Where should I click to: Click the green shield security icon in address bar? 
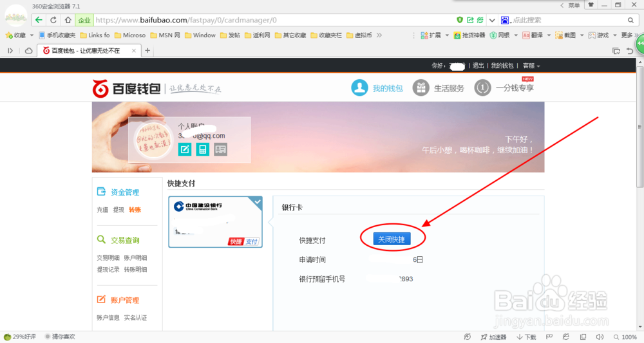point(460,20)
